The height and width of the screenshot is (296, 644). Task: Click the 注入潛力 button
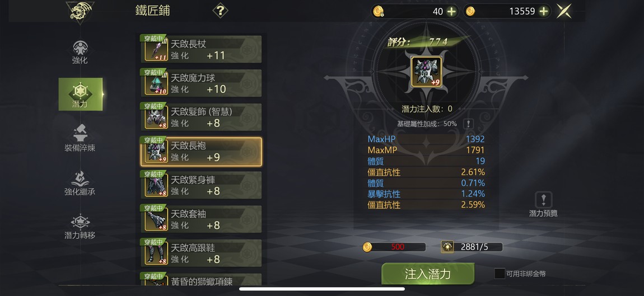pos(428,274)
